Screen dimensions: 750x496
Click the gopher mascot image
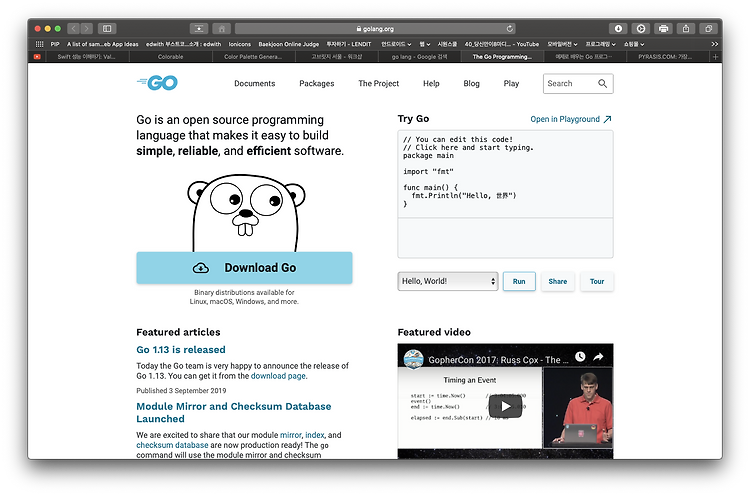pyautogui.click(x=246, y=213)
